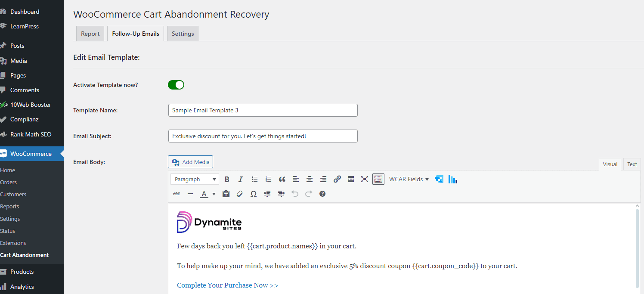644x294 pixels.
Task: Apply italic formatting
Action: coord(241,179)
